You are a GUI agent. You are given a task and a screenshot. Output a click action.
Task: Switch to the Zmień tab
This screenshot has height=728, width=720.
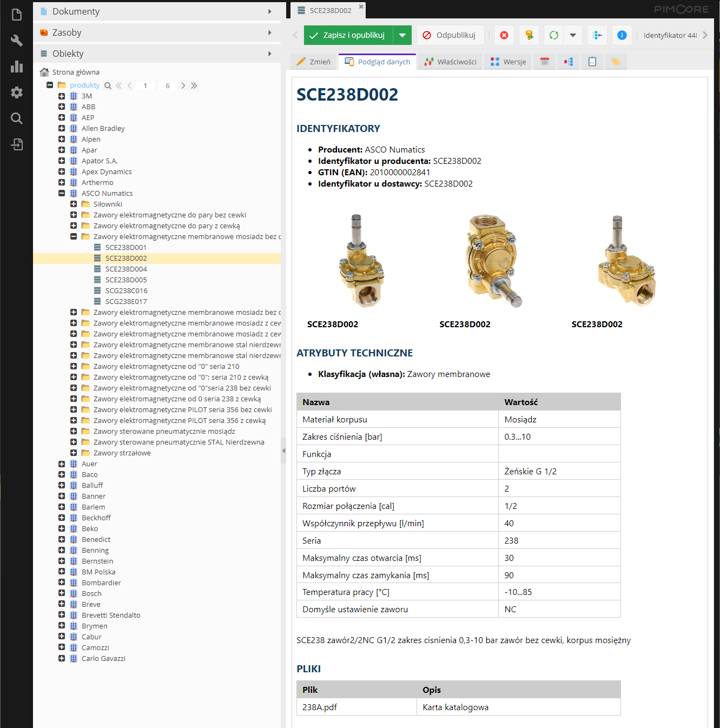(313, 62)
